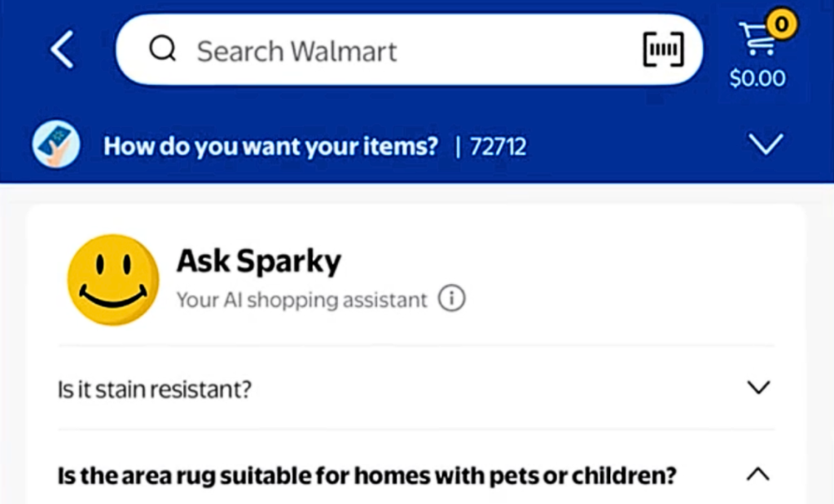Image resolution: width=834 pixels, height=504 pixels.
Task: Tap the magnifying glass search icon
Action: tap(163, 50)
